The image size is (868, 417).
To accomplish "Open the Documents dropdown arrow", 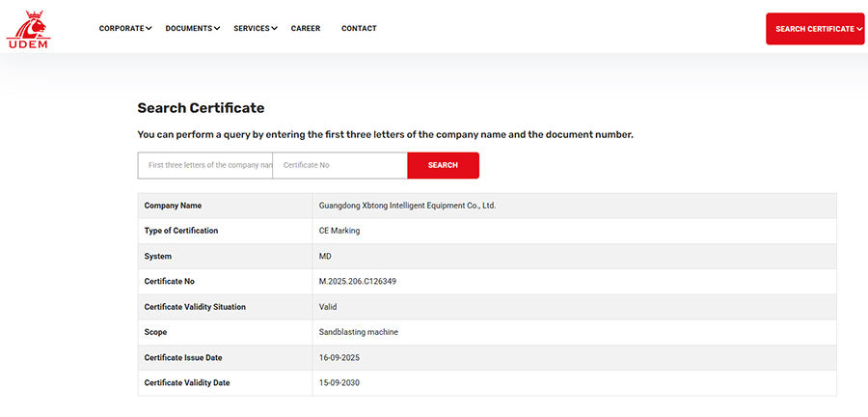I will [217, 29].
